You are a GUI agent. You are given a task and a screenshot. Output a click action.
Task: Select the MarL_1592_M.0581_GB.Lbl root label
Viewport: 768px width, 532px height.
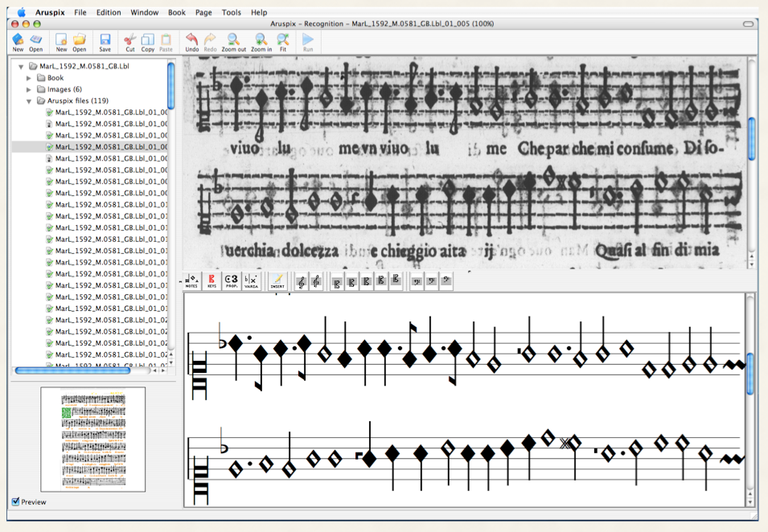(84, 66)
